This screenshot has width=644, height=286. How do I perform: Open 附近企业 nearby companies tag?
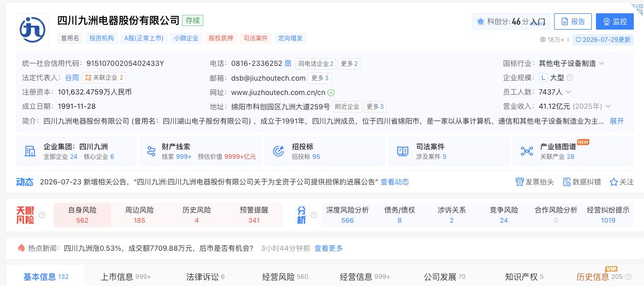(347, 107)
